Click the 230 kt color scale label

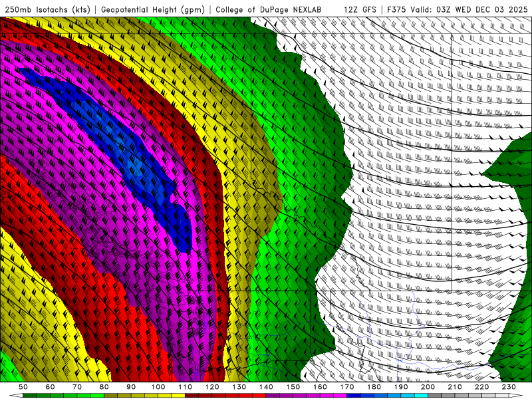pos(509,387)
